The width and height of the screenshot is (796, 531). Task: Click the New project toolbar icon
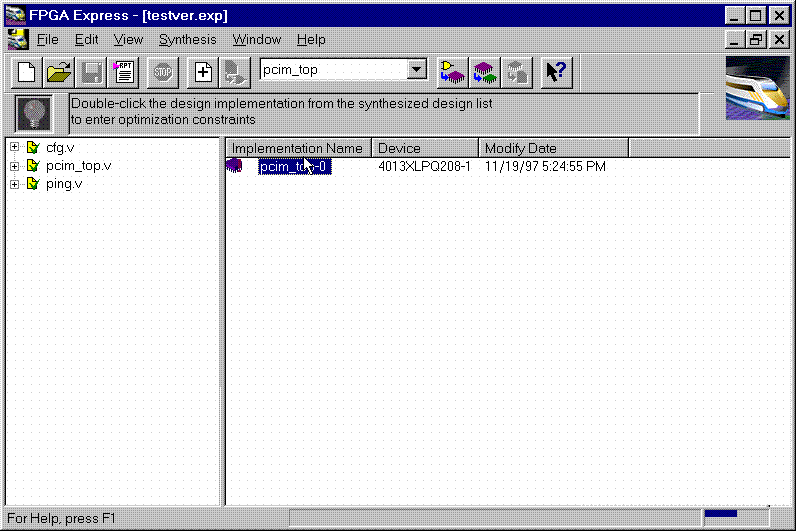point(26,73)
